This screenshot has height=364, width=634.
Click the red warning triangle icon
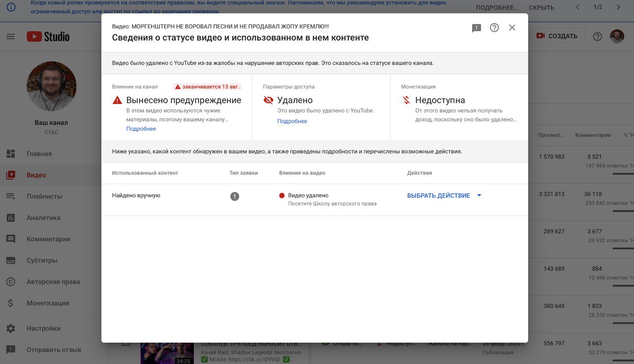[117, 100]
